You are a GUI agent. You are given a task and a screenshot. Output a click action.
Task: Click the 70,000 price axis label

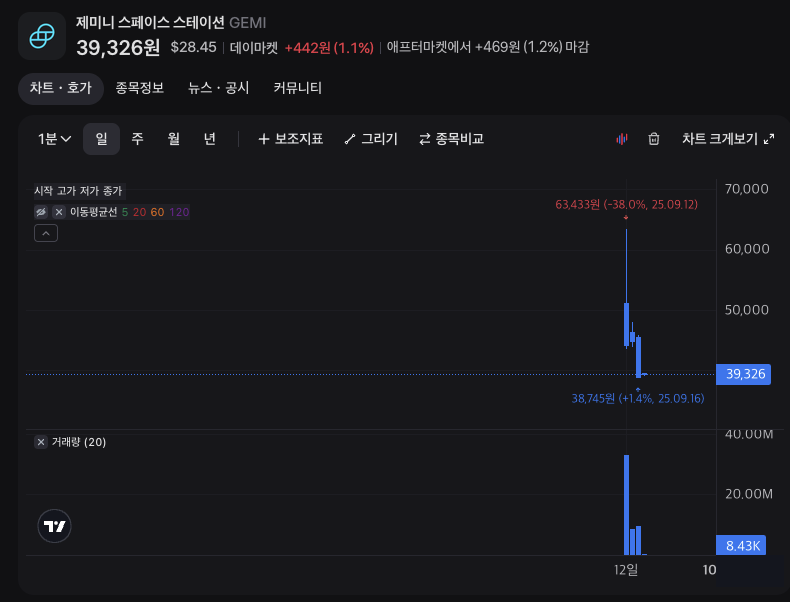747,189
